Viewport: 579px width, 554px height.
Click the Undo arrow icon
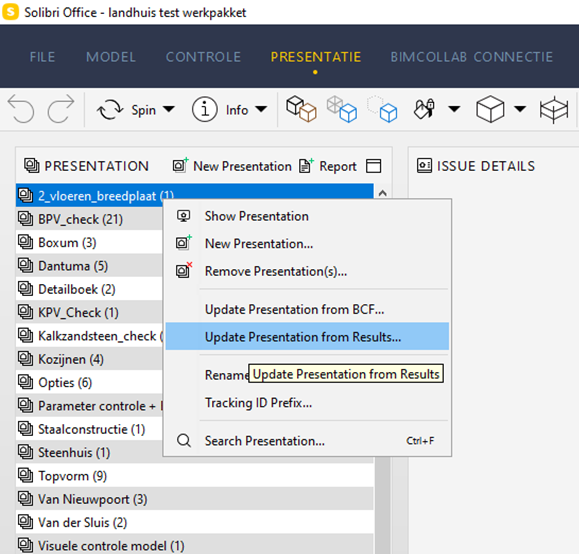[21, 109]
